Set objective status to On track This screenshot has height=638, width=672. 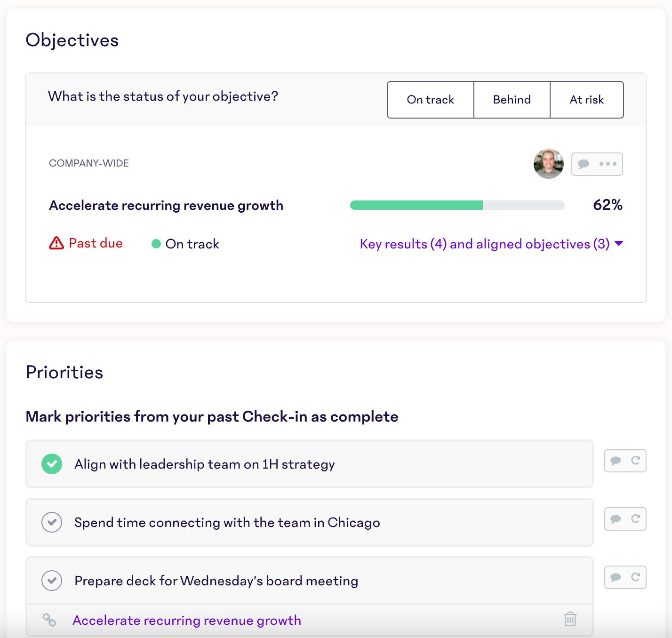[430, 100]
